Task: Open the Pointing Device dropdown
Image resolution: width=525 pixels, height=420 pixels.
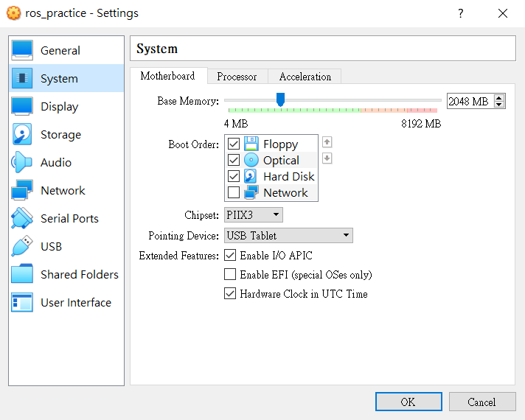Action: coord(288,235)
